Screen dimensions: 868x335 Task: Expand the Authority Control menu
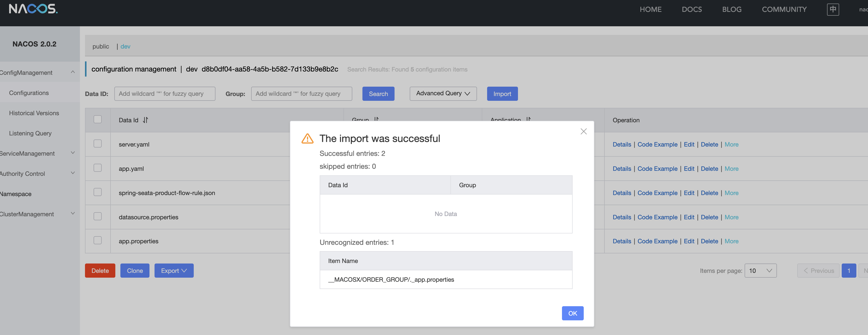pos(72,173)
